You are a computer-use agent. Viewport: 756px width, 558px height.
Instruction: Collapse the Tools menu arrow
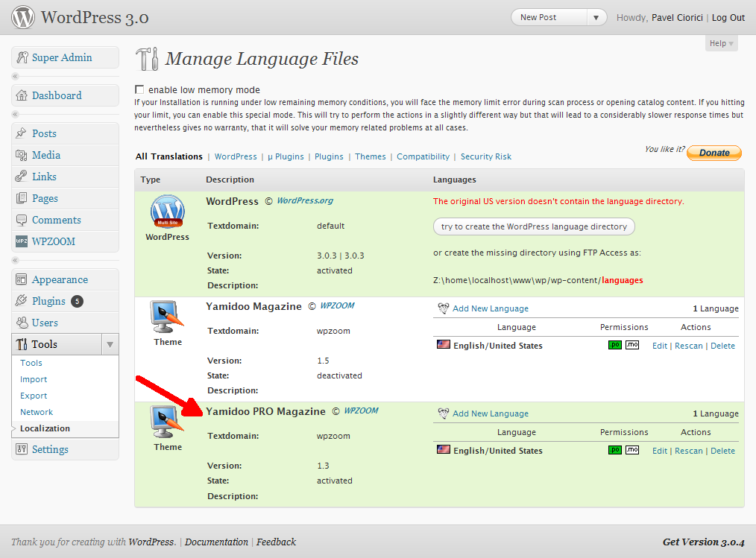coord(110,344)
